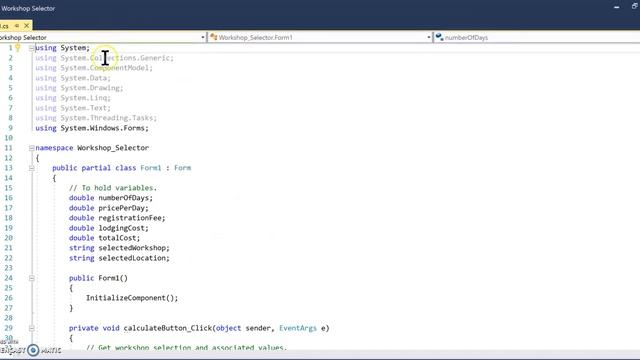
Task: Click 'using System;' on line 1
Action: click(62, 48)
